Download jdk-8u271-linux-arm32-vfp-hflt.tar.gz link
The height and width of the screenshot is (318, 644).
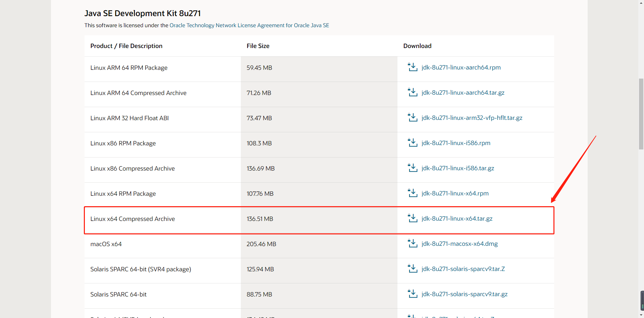pyautogui.click(x=472, y=118)
